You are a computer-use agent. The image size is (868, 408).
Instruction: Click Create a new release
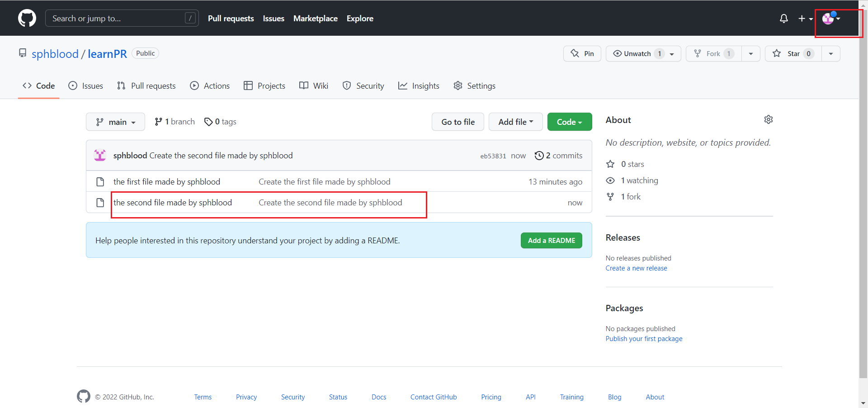637,268
